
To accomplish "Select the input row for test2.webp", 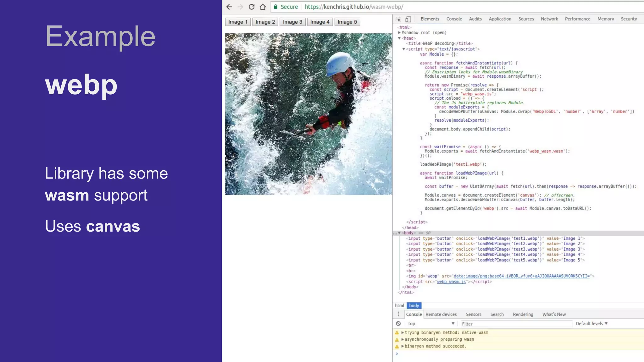I will tap(495, 244).
